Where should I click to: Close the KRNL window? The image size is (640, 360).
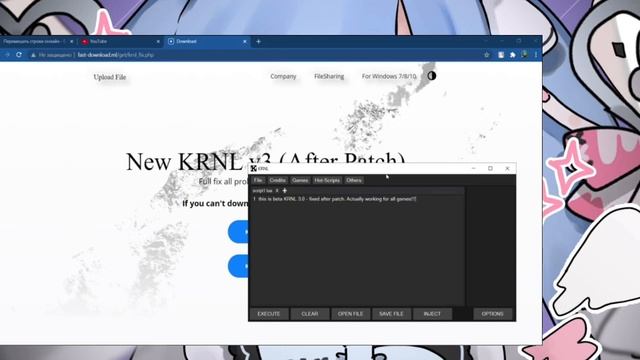(507, 168)
